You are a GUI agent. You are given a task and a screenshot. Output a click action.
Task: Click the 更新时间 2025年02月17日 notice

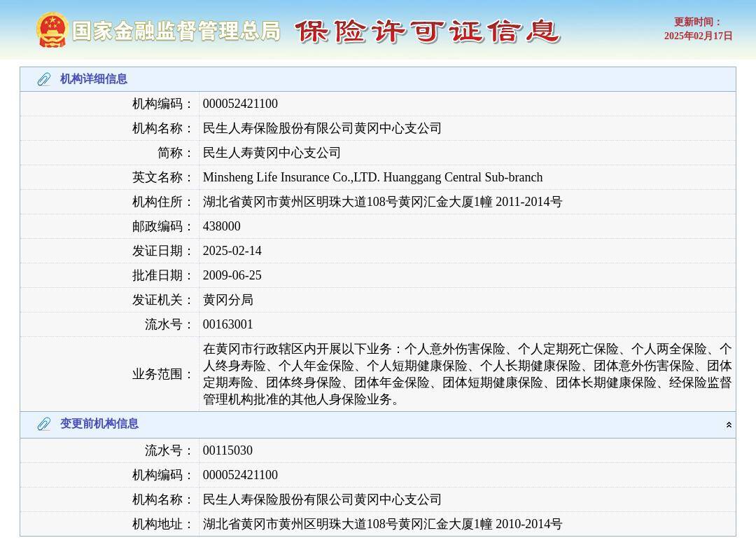pos(698,29)
